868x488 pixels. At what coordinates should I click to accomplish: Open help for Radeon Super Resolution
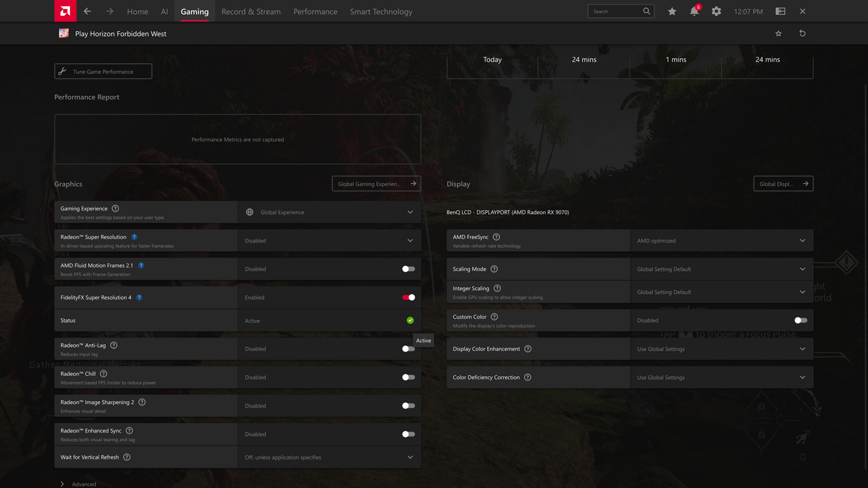(x=134, y=237)
